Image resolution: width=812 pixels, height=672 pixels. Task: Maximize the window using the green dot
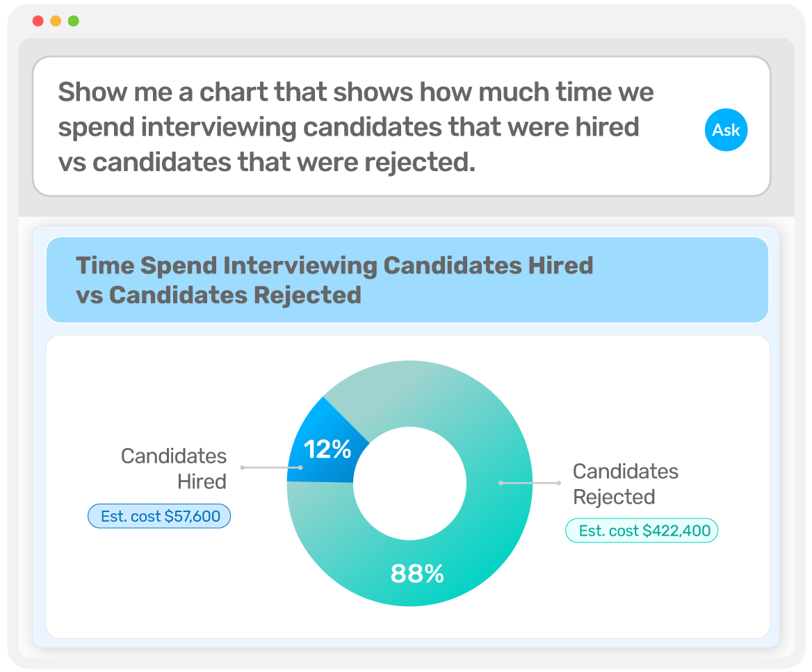73,21
